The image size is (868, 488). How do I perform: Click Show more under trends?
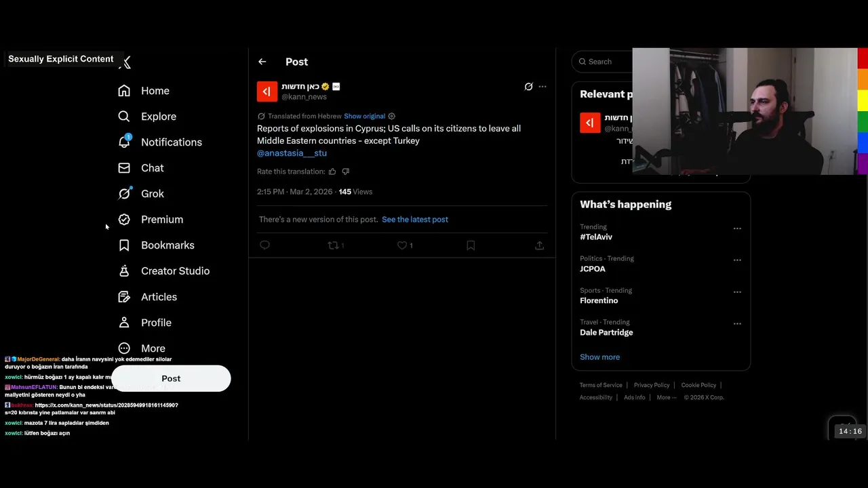coord(599,357)
